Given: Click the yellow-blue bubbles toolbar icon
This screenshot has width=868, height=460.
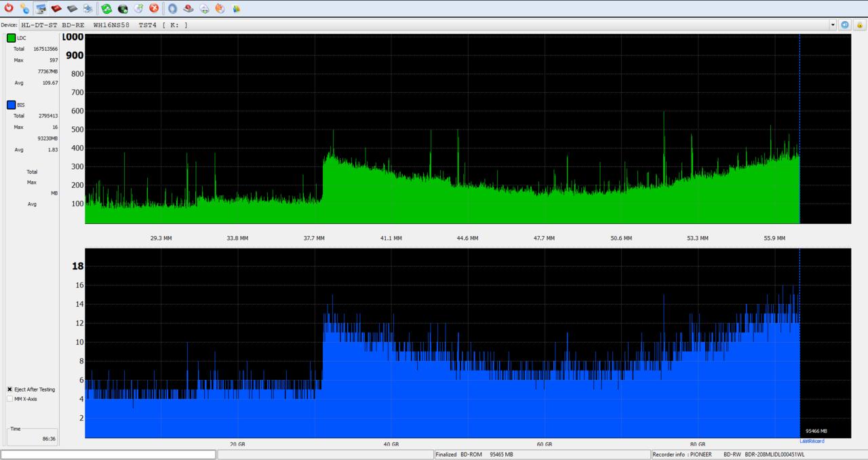Looking at the screenshot, I should 24,9.
